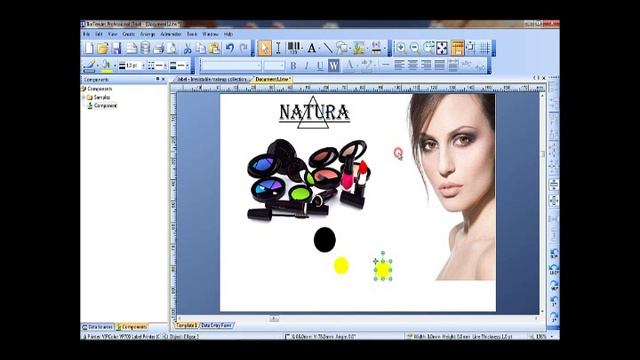Toggle Italic formatting
The width and height of the screenshot is (640, 360).
click(x=307, y=65)
